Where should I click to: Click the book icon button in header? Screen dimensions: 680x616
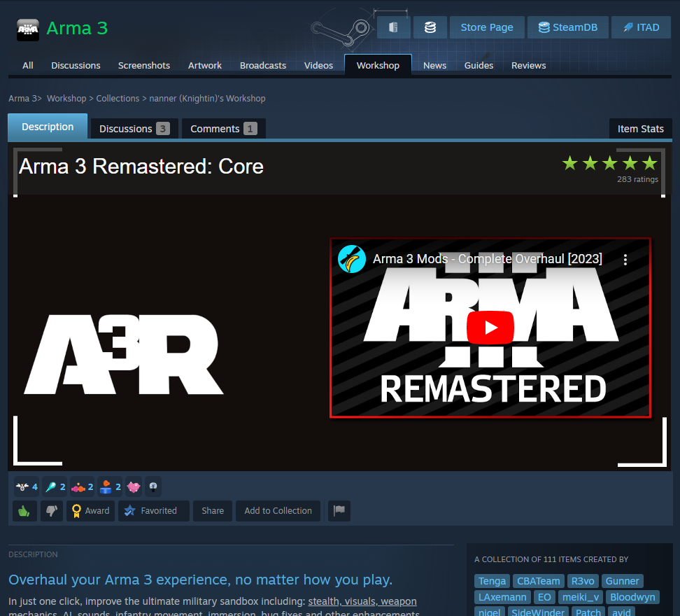(x=393, y=27)
